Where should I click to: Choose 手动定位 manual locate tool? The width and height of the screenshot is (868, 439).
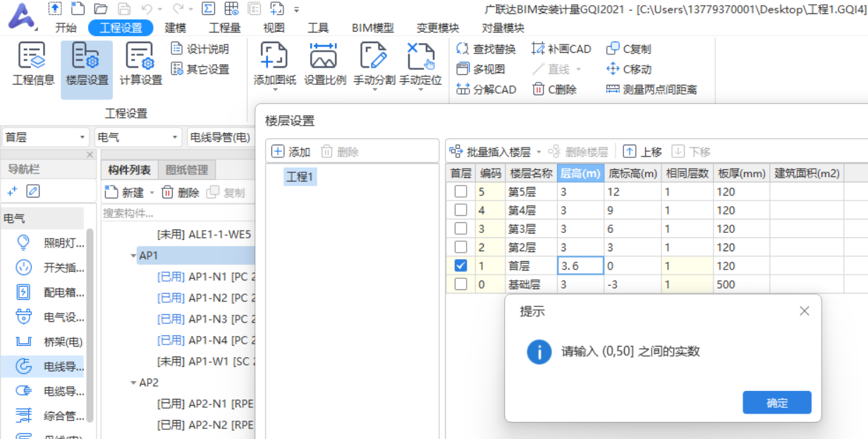coord(420,65)
